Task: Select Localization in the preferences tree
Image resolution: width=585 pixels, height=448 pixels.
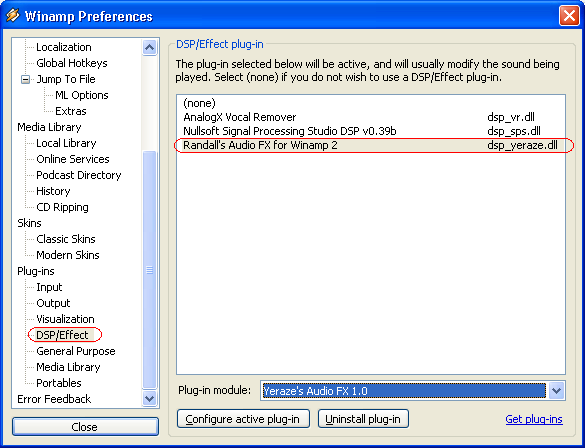Action: click(64, 47)
